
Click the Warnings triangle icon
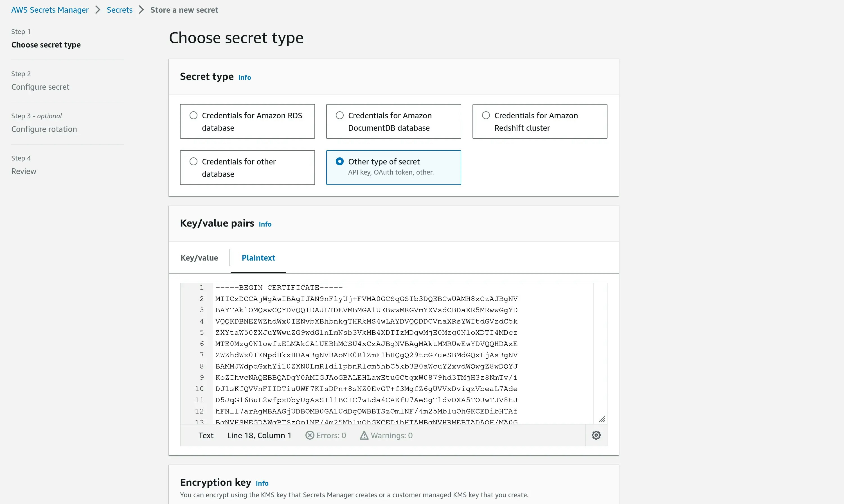tap(364, 435)
